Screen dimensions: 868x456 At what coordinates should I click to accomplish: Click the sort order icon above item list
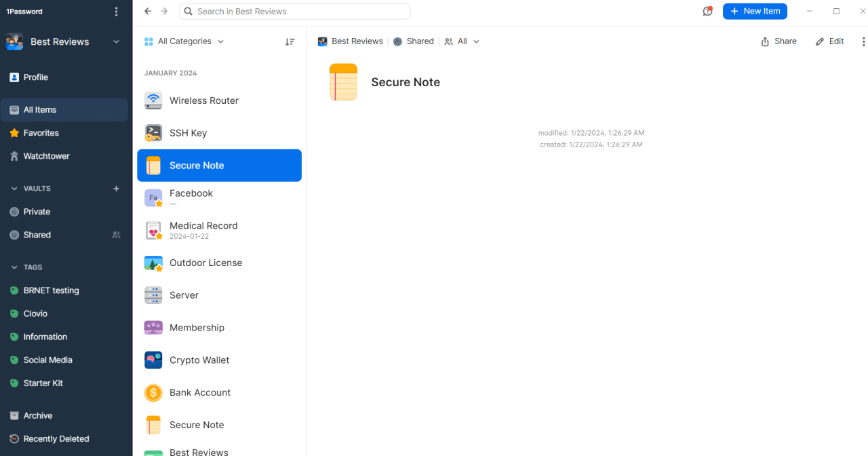(290, 41)
